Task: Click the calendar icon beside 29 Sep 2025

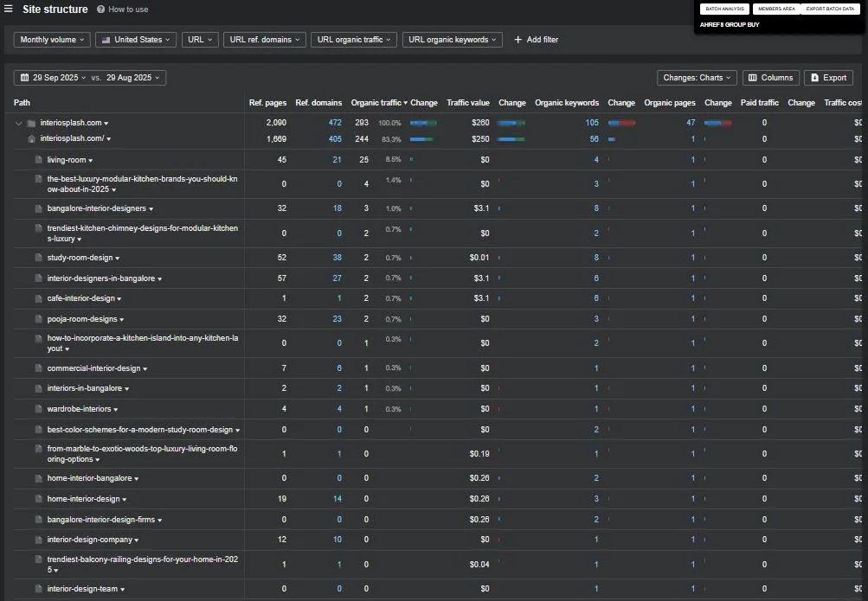Action: [24, 78]
